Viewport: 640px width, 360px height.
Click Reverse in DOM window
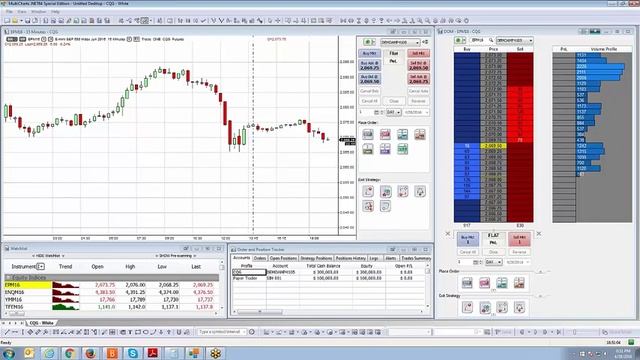(x=519, y=252)
